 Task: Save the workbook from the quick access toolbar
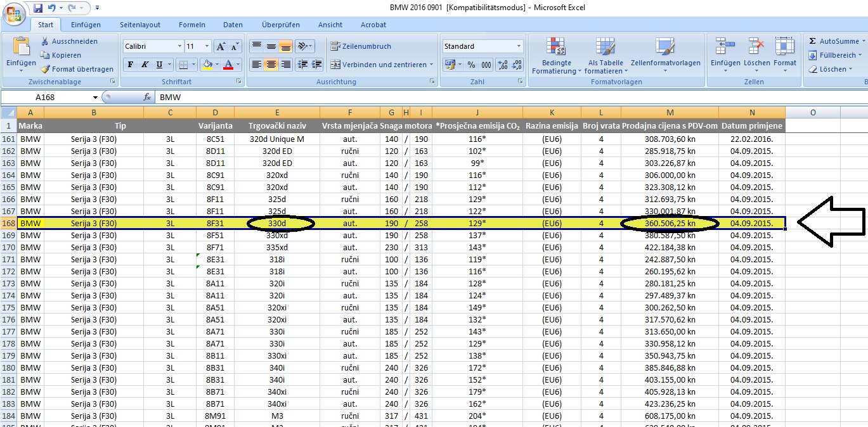tap(38, 8)
